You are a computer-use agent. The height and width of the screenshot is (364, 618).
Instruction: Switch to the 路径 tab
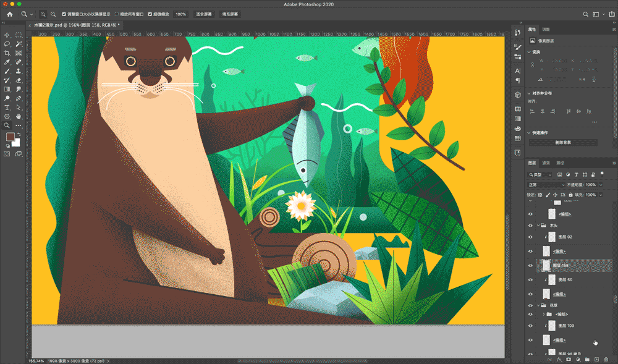tap(560, 163)
